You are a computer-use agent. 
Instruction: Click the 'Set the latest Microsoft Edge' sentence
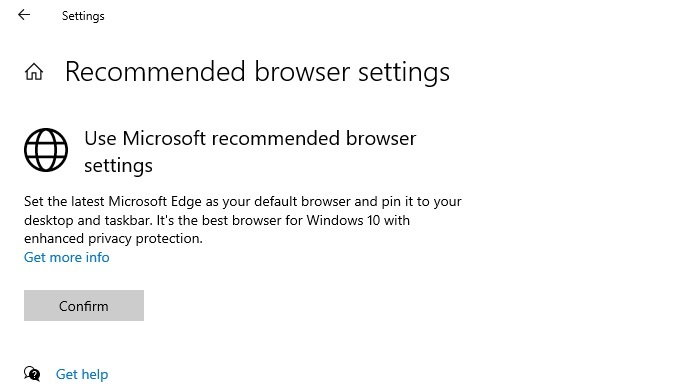coord(243,202)
